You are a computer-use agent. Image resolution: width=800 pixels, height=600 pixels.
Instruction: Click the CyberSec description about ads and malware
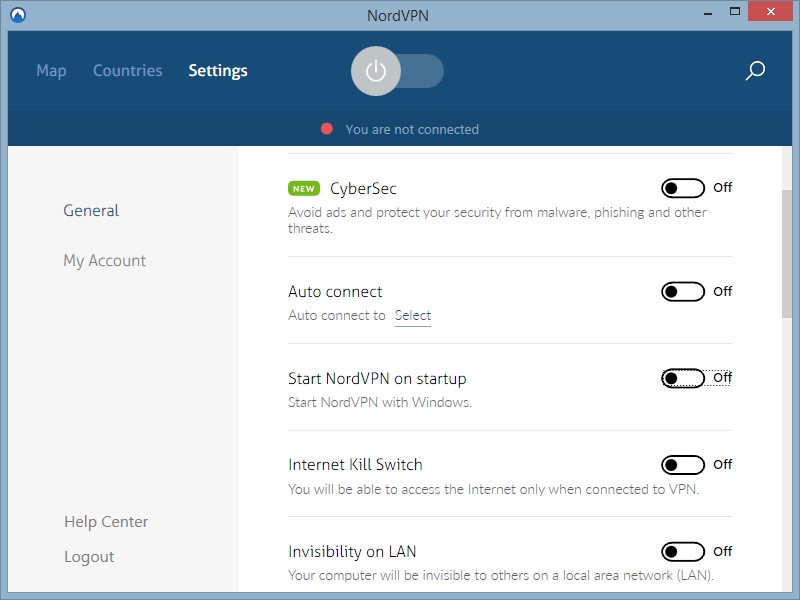pyautogui.click(x=497, y=220)
